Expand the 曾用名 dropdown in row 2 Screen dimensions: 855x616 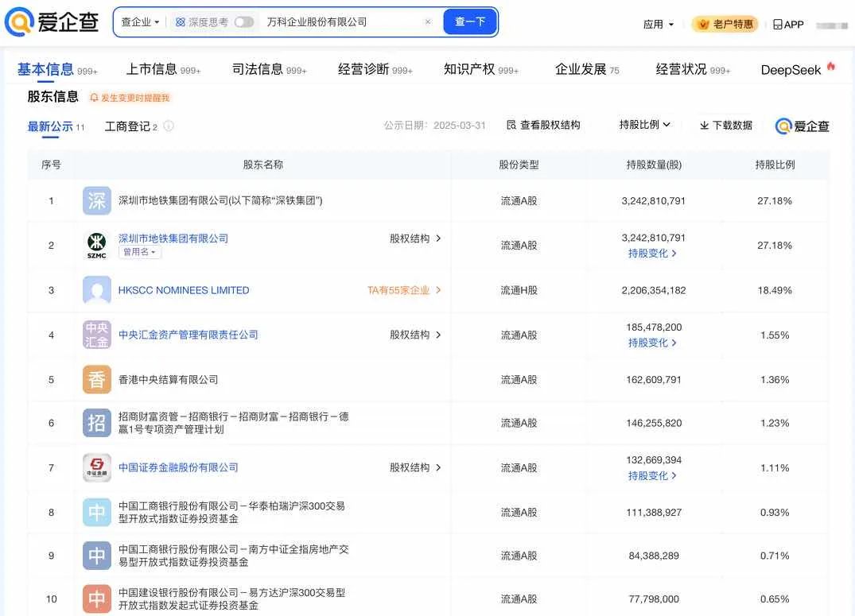140,252
